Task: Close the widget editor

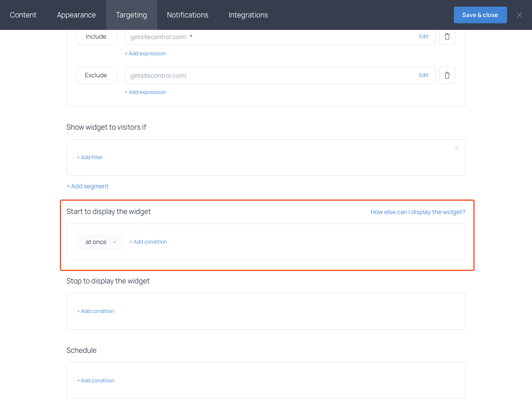Action: (519, 15)
